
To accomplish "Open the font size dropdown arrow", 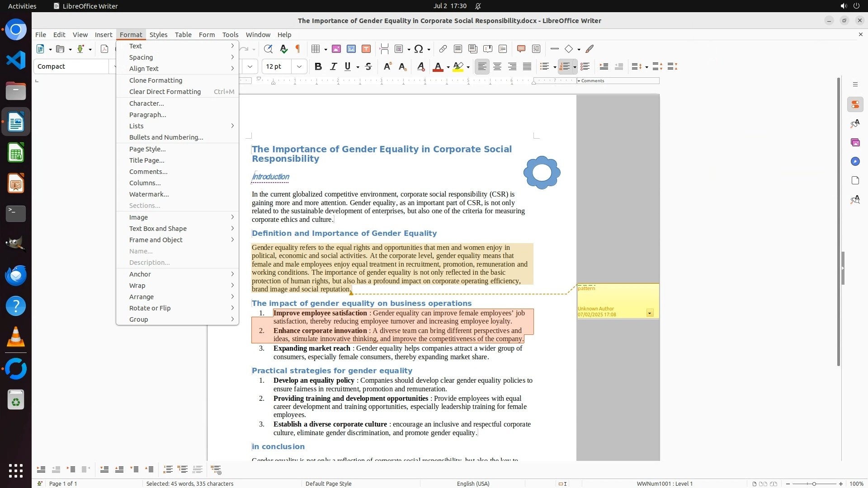I will [x=299, y=66].
